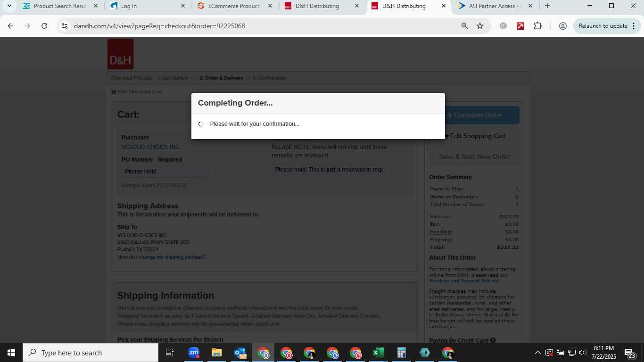Viewport: 644px width, 362px height.
Task: Click the browser forward arrow
Action: (27, 26)
